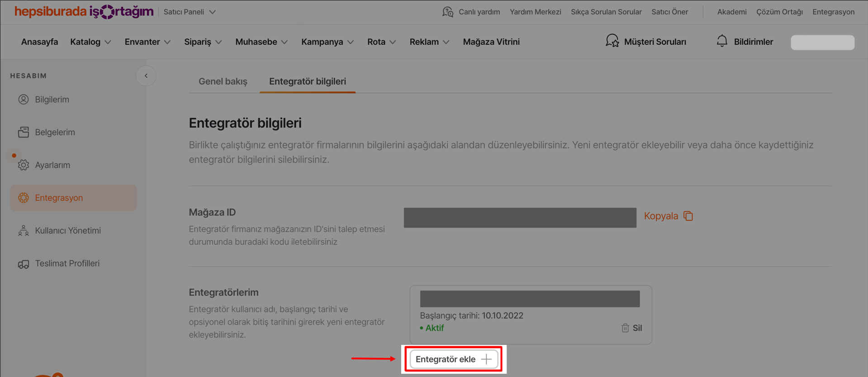Collapse the Hesabım sidebar panel
This screenshot has height=377, width=868.
tap(146, 76)
